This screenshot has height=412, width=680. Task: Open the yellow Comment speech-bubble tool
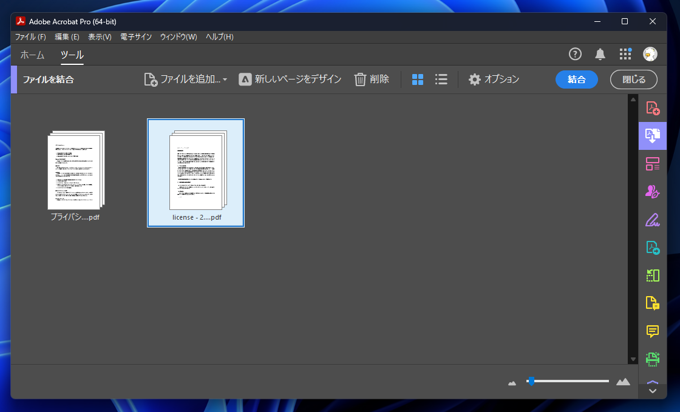coord(653,331)
